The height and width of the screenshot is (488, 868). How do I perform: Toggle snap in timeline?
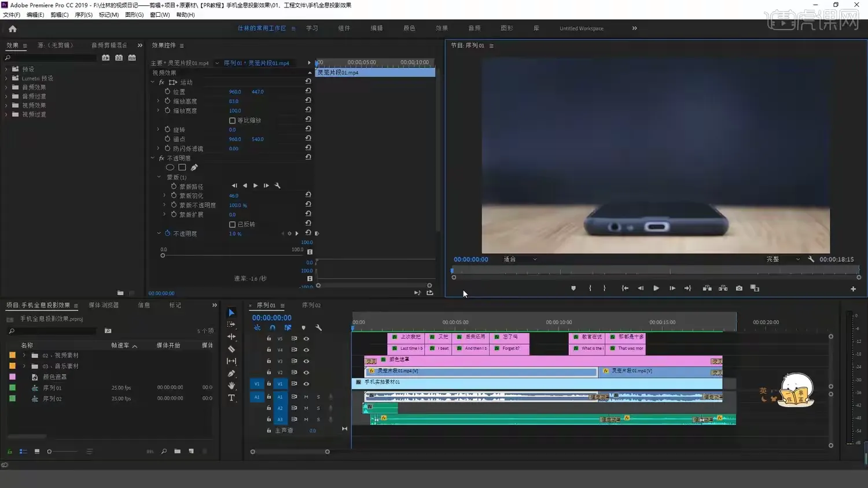click(273, 328)
